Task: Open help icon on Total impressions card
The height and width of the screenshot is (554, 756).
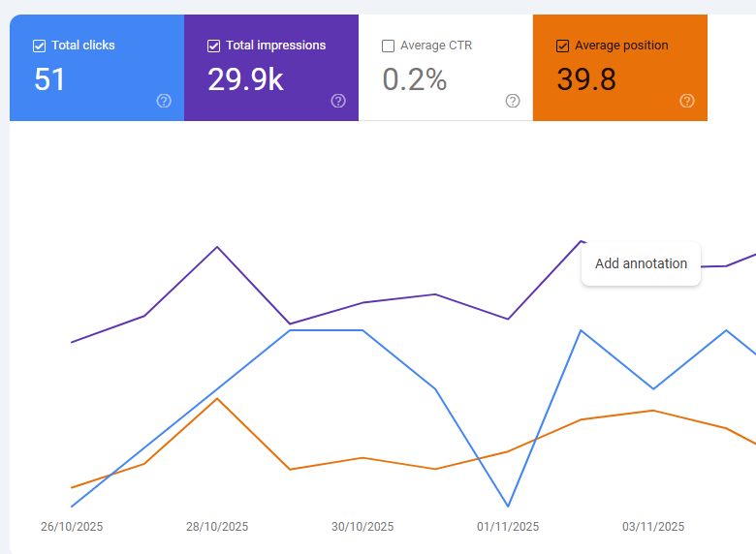Action: tap(338, 101)
